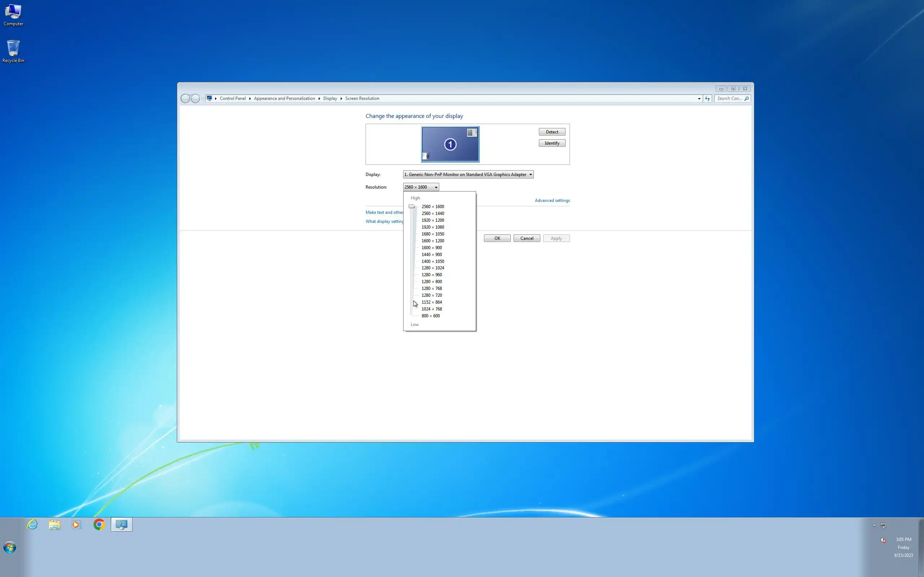This screenshot has width=924, height=577.
Task: Select 1920 × 1080 resolution option
Action: tap(433, 227)
